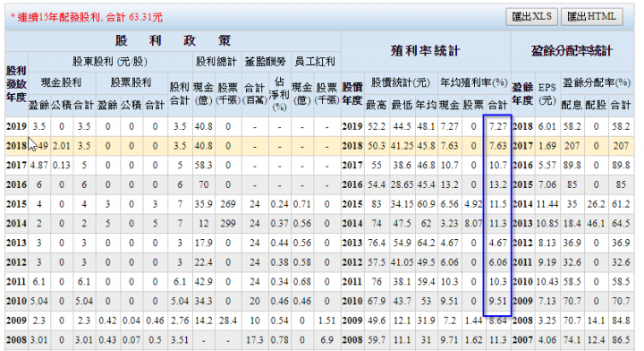Click the 34.3 cash total cell for 2010

[x=204, y=301]
